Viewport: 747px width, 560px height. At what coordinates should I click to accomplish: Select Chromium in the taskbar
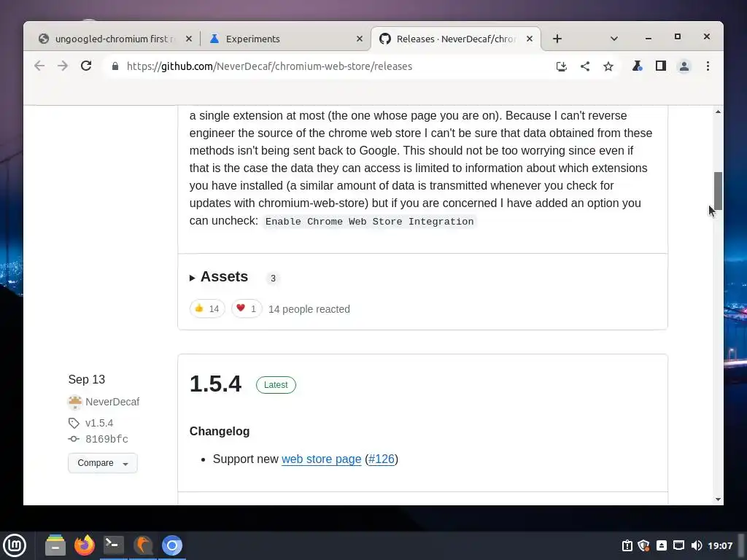172,545
